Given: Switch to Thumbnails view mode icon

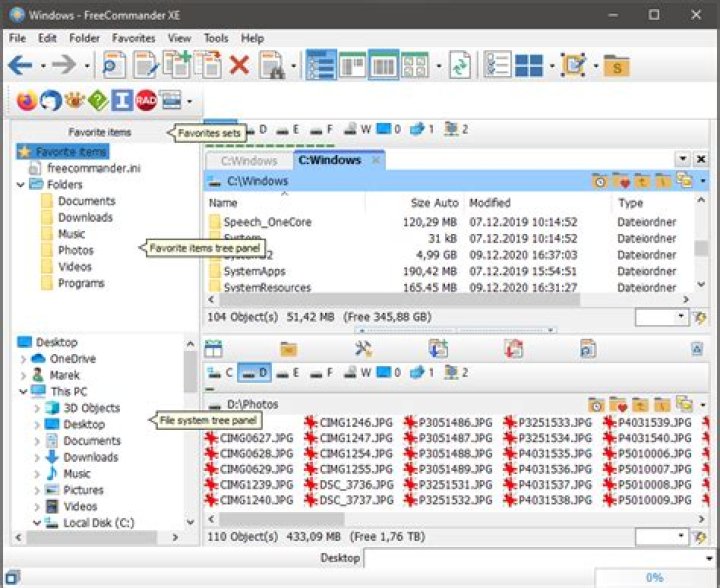Looking at the screenshot, I should click(x=415, y=65).
